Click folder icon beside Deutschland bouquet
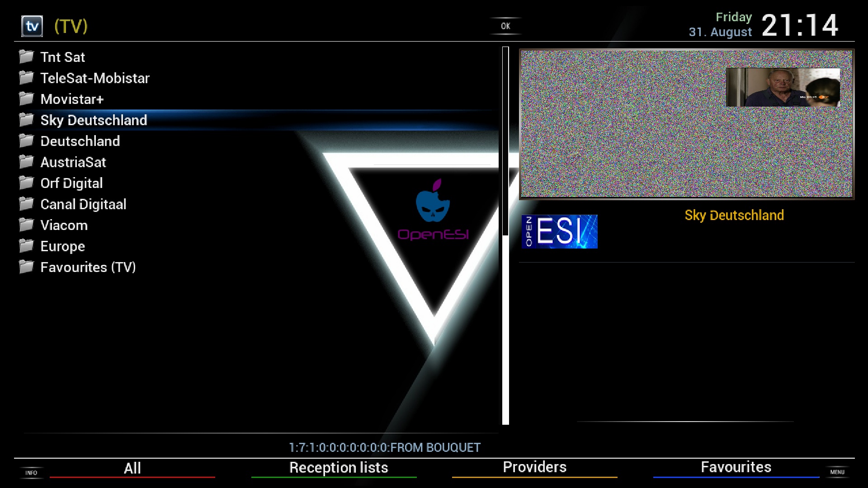 point(26,141)
